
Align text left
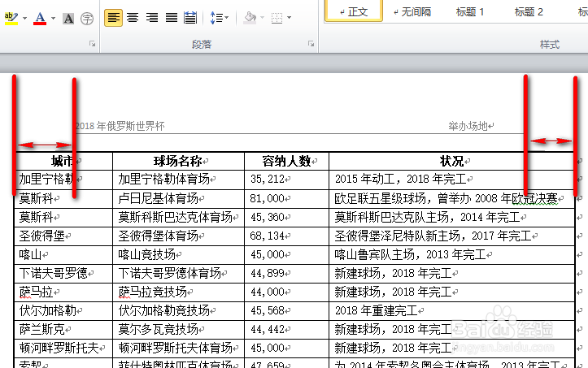coord(113,18)
